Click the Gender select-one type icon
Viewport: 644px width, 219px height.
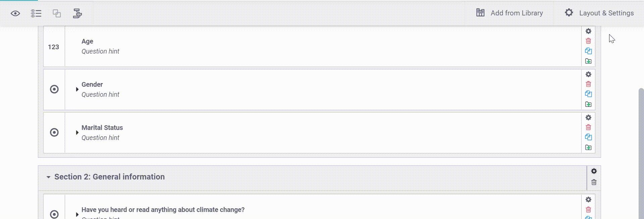(x=54, y=89)
